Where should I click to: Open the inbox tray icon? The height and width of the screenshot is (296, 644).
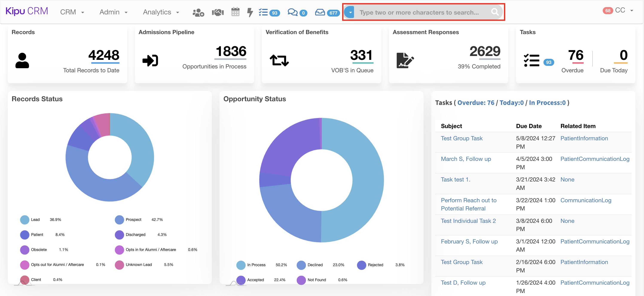[320, 12]
